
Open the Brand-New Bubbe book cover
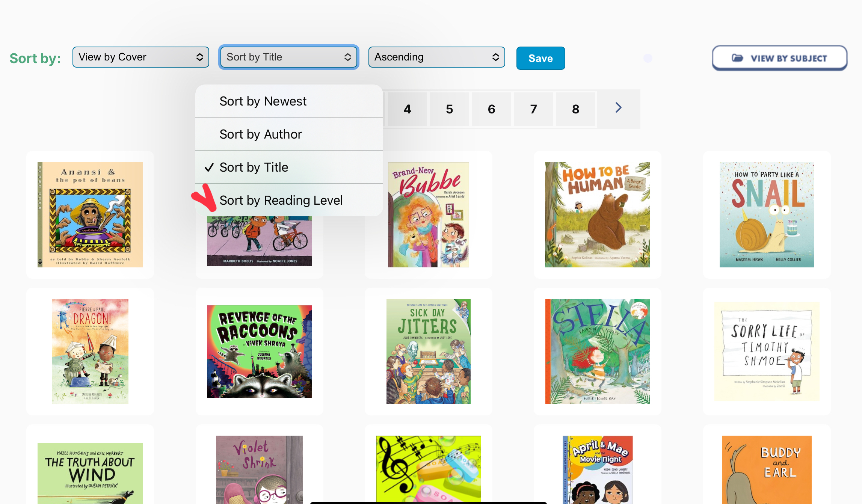(428, 215)
